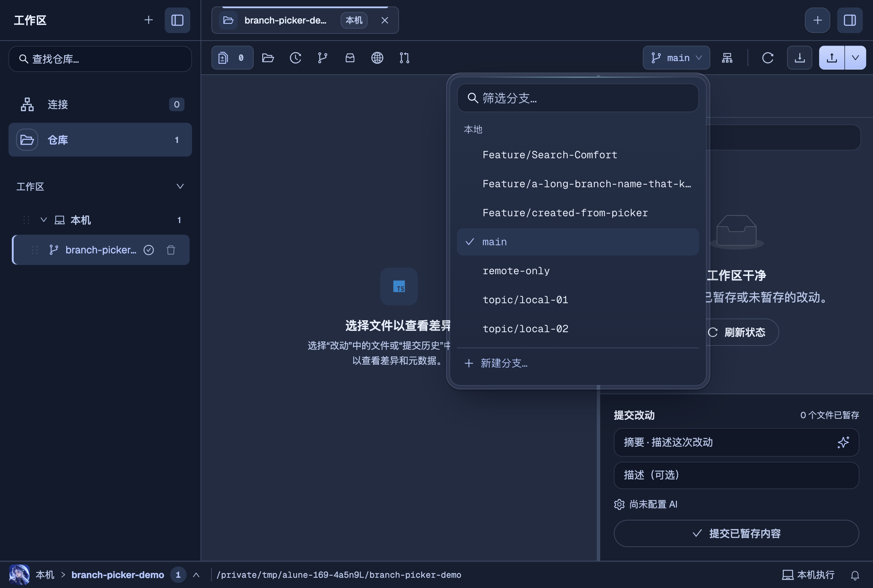Viewport: 873px width, 588px height.
Task: Select branch-picker… repository in sidebar
Action: coord(101,250)
